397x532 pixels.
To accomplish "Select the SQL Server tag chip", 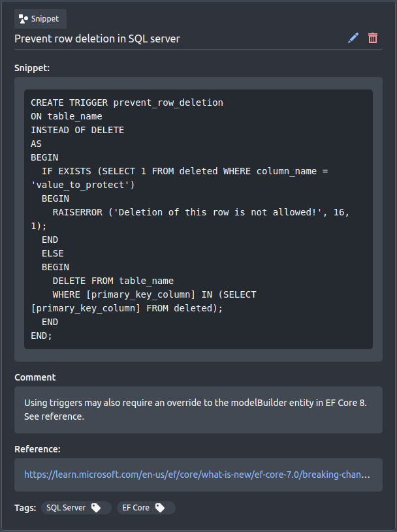I will click(x=76, y=508).
